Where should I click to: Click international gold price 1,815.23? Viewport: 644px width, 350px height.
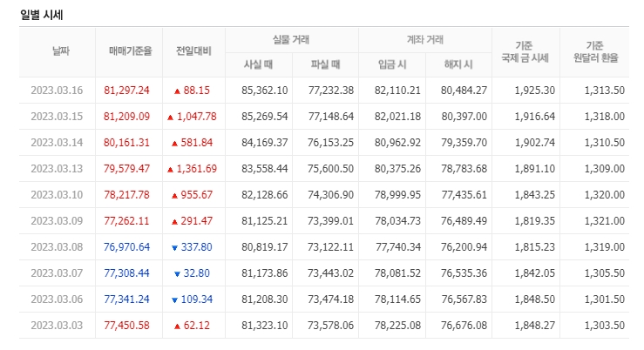[x=535, y=247]
